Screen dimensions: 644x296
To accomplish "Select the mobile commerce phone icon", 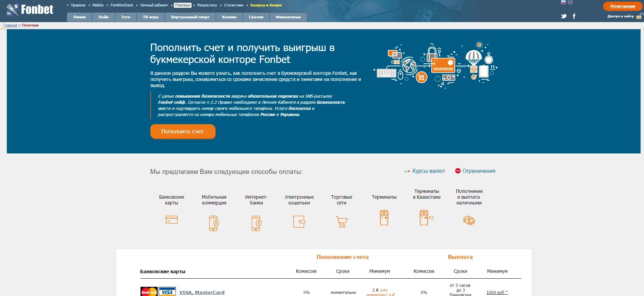I will [x=214, y=223].
